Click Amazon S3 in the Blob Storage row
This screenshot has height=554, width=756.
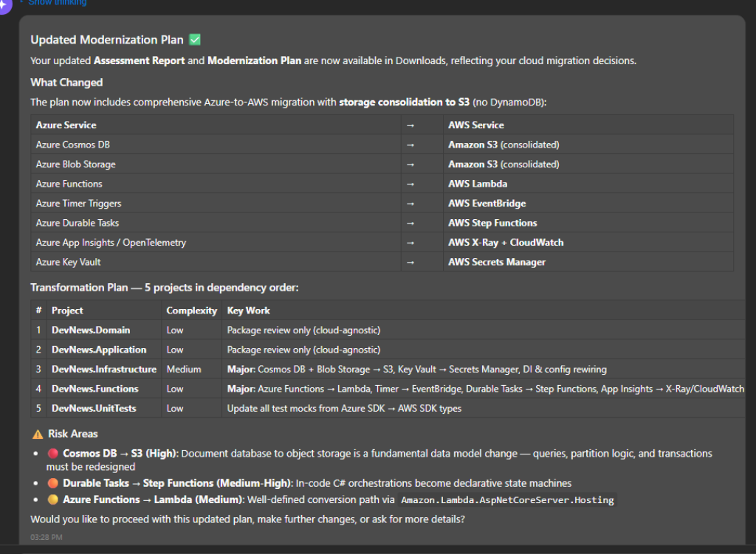472,165
